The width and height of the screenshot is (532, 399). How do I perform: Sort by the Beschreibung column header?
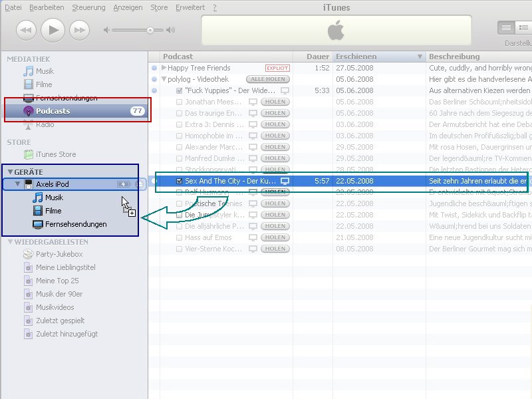click(x=479, y=57)
